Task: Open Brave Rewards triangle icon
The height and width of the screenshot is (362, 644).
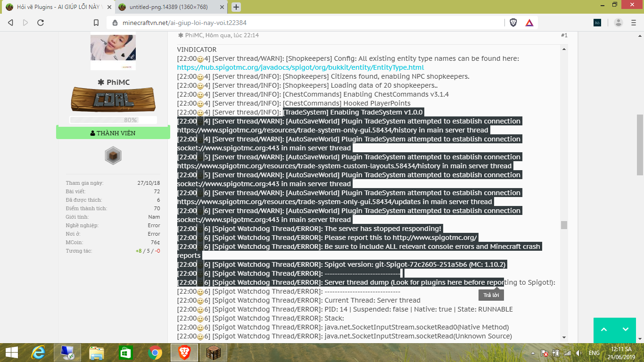Action: tap(529, 23)
